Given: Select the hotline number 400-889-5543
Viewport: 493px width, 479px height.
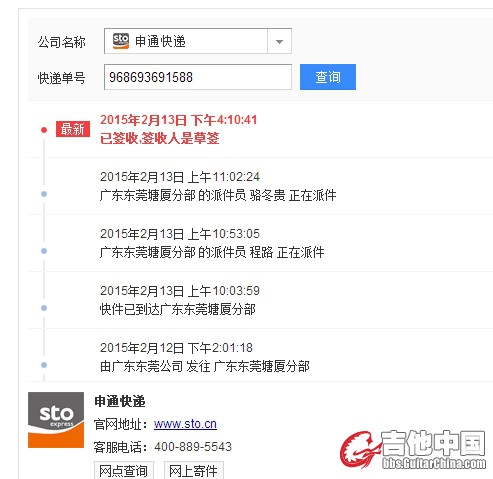Looking at the screenshot, I should tap(193, 447).
